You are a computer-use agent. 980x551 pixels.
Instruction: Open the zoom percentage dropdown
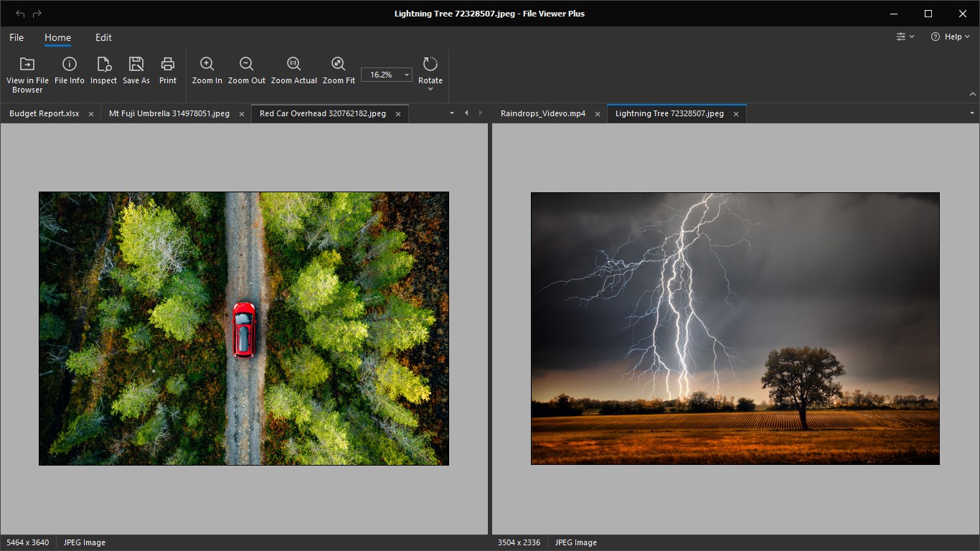(407, 75)
